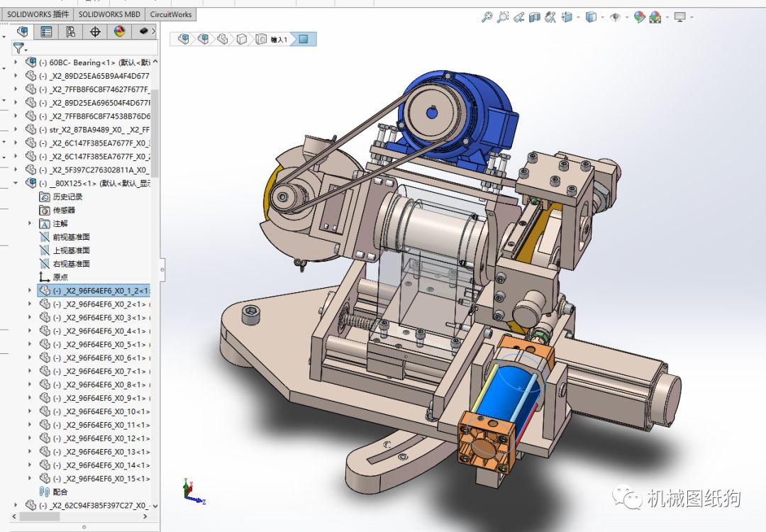Switch to the SOLIDWORKS MBD tab
This screenshot has width=766, height=532.
109,13
